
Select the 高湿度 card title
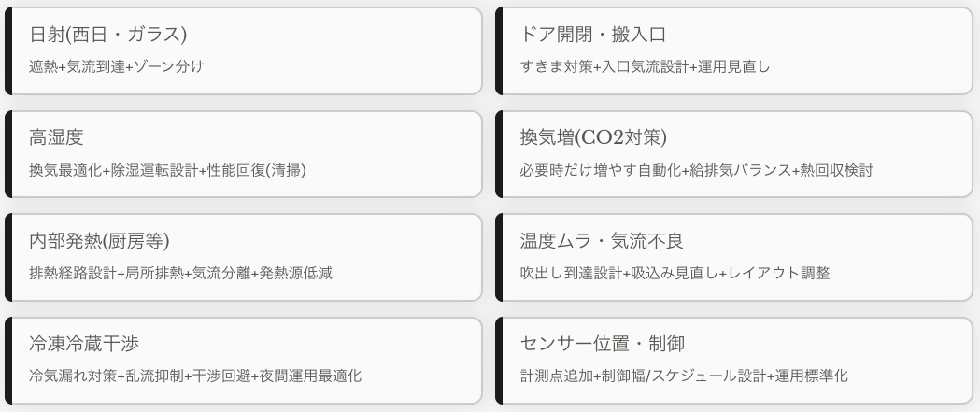56,137
